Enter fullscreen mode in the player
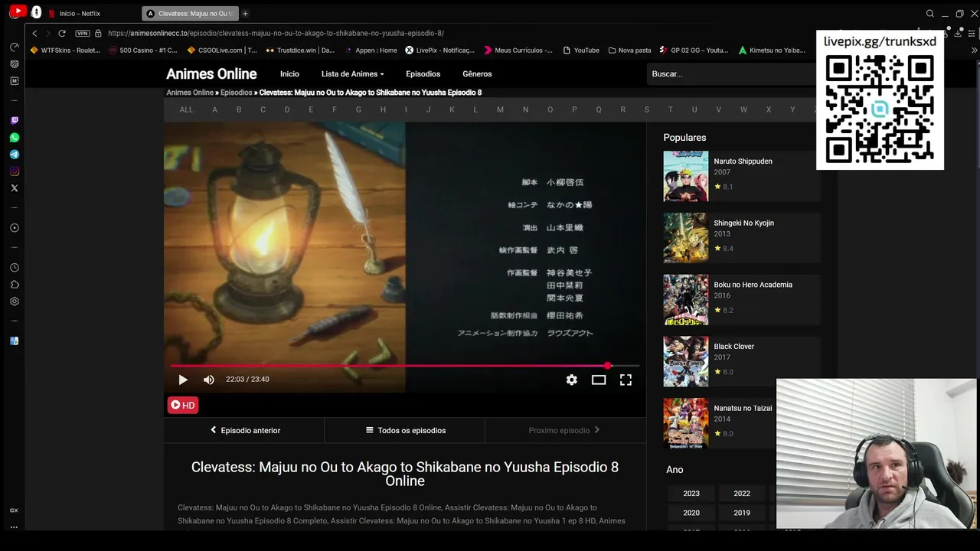 tap(626, 380)
